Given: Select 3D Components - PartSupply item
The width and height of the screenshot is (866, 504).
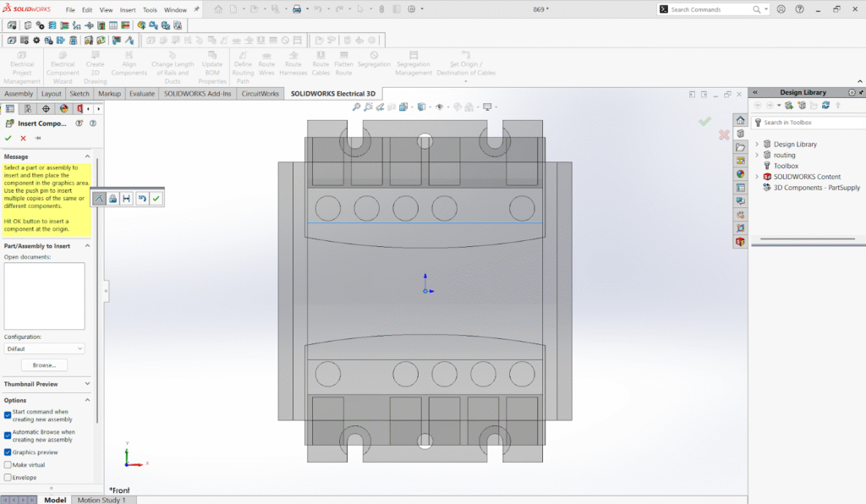Looking at the screenshot, I should click(816, 188).
